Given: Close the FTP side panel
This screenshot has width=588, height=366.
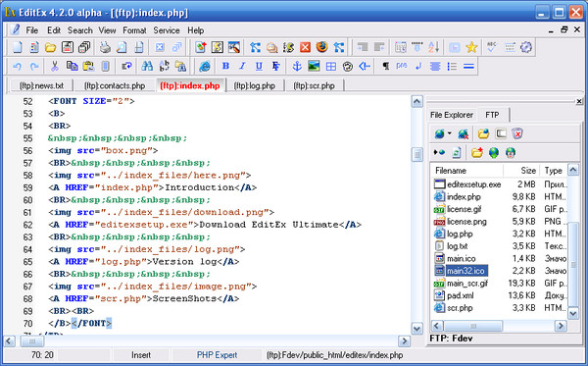Looking at the screenshot, I should click(x=579, y=101).
